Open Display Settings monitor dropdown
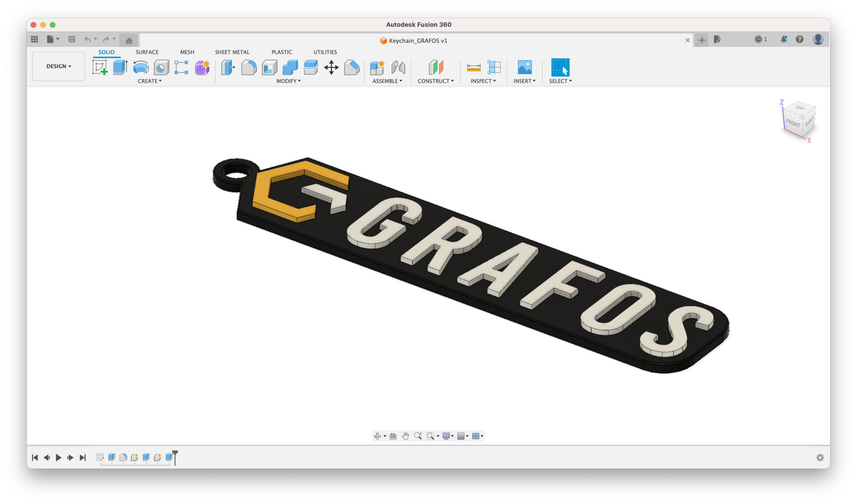This screenshot has height=504, width=857. click(448, 436)
